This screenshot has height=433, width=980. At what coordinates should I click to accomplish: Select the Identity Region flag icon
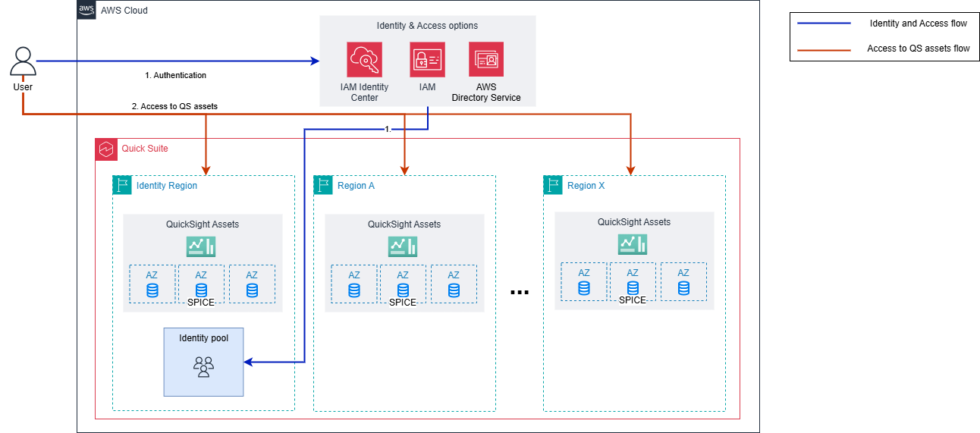coord(122,186)
